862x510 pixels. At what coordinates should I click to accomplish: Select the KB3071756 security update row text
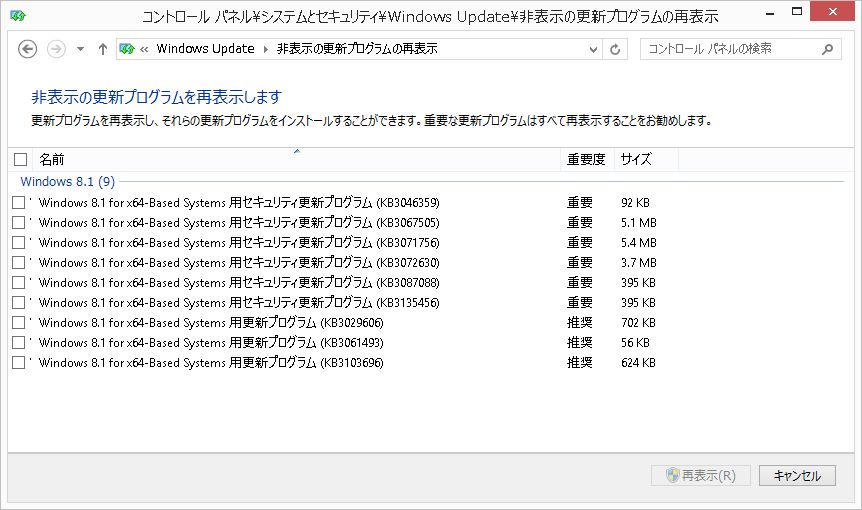coord(239,242)
